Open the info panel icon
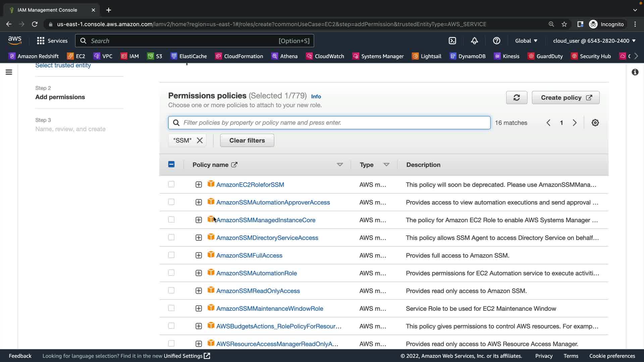The image size is (644, 362). click(x=635, y=72)
